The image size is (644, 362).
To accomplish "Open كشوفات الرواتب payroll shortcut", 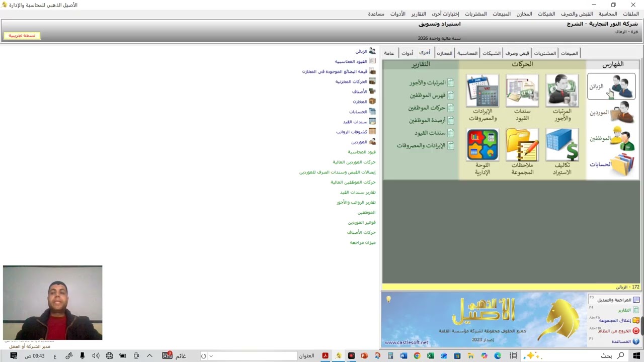I will click(356, 132).
